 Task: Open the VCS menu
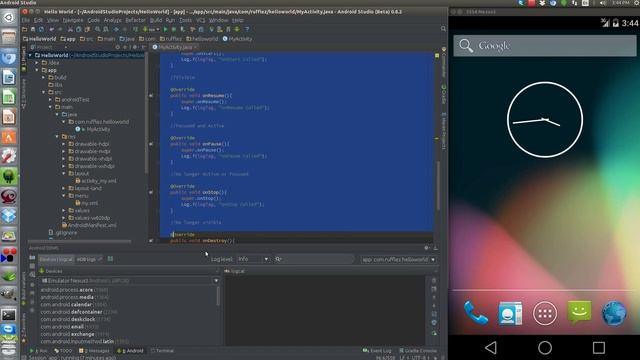pyautogui.click(x=200, y=20)
